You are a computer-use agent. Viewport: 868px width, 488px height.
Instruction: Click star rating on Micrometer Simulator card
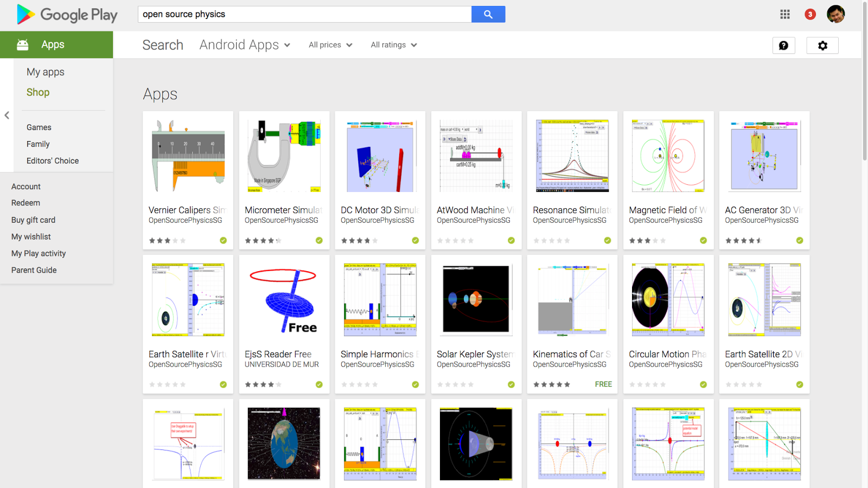point(263,241)
